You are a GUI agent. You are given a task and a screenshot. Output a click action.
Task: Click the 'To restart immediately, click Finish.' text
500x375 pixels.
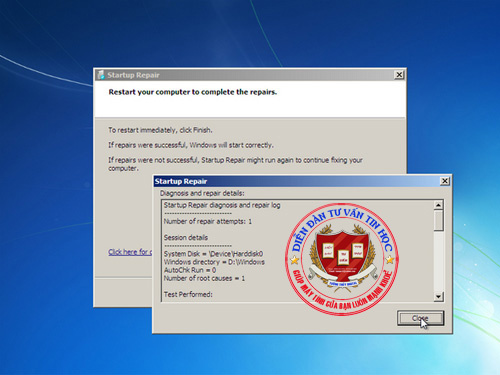(x=160, y=130)
